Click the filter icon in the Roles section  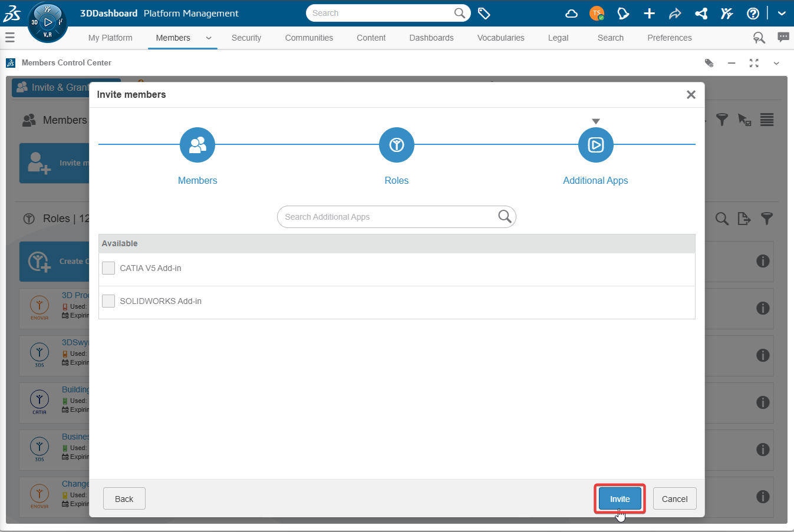767,219
